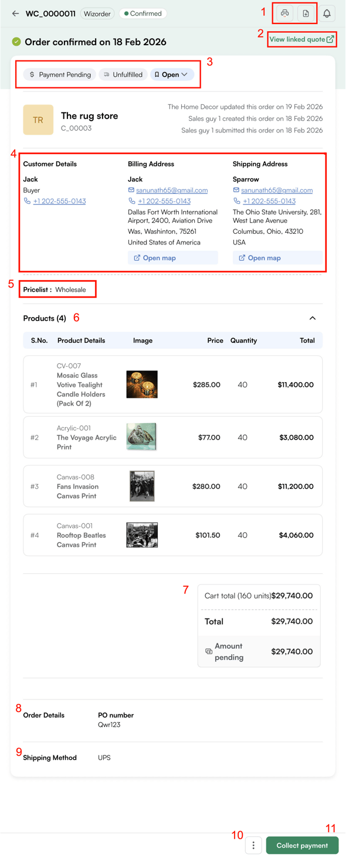Click the phone icon under Shipping Address
Screen dimensions: 349x868
click(236, 201)
